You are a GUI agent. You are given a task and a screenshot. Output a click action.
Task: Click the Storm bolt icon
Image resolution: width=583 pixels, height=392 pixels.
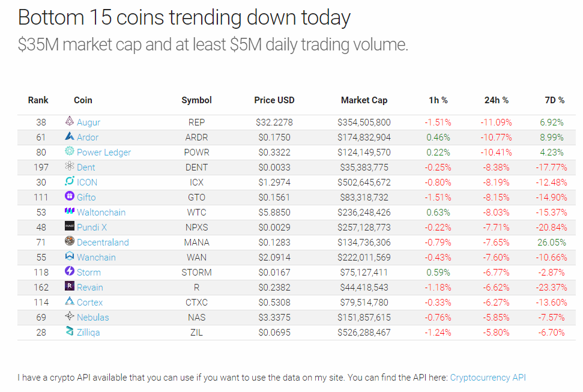point(69,272)
